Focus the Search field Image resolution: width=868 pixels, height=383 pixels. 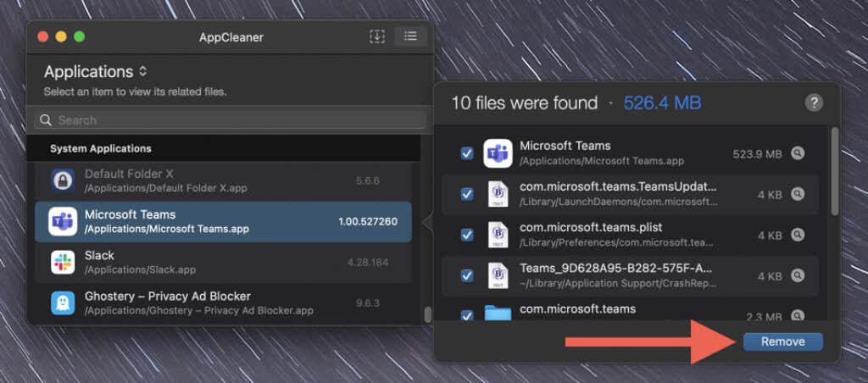tap(230, 120)
